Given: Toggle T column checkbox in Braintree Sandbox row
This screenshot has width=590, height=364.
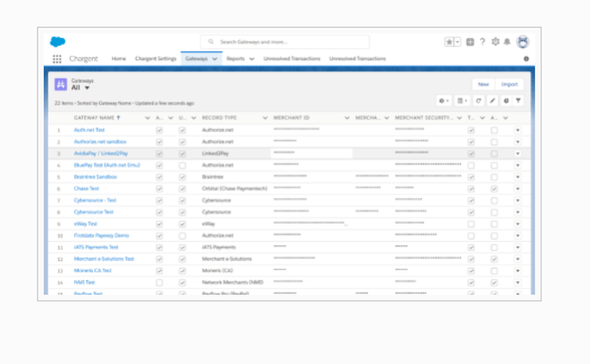Looking at the screenshot, I should (x=471, y=178).
